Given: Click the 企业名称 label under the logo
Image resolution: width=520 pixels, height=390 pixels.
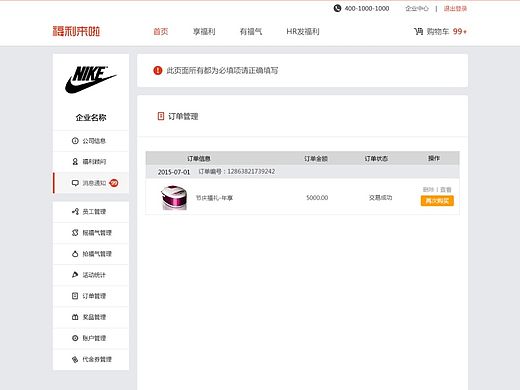Looking at the screenshot, I should coord(91,117).
